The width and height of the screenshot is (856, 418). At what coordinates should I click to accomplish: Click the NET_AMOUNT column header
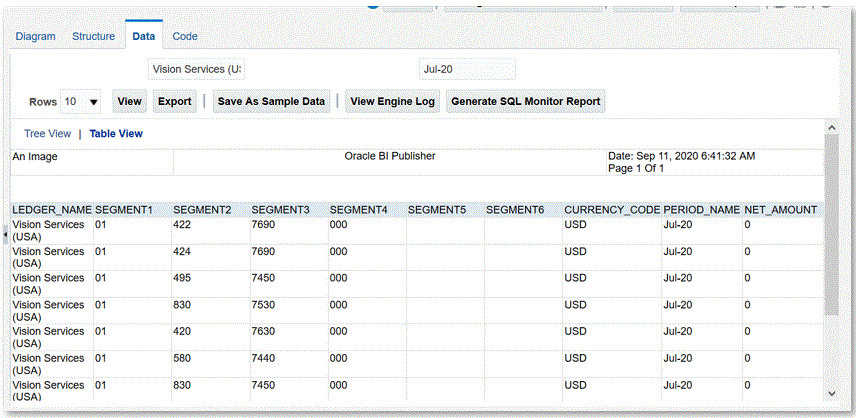pyautogui.click(x=780, y=210)
